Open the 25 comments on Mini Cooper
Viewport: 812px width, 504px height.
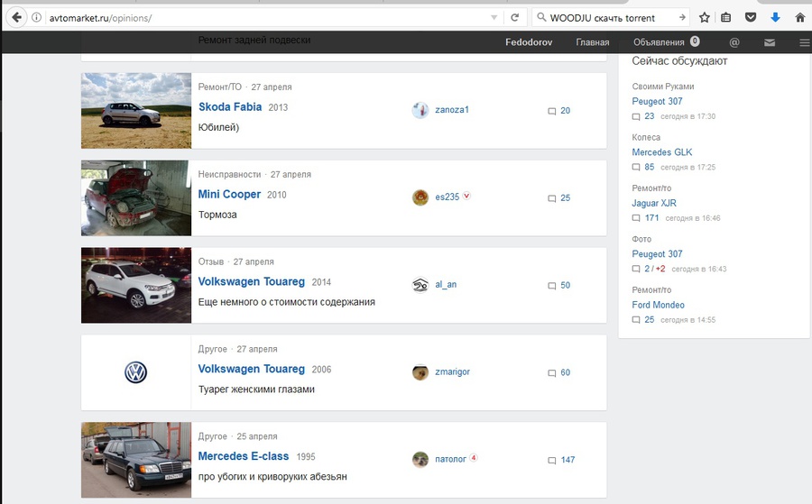click(x=559, y=198)
